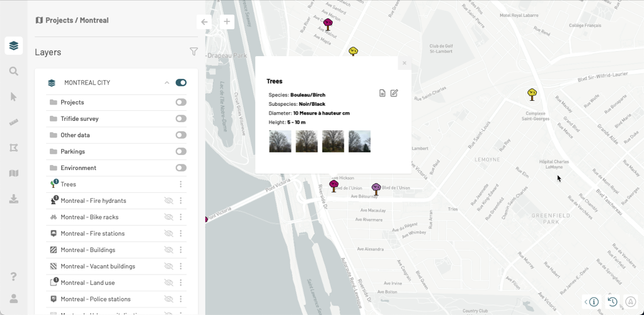This screenshot has height=315, width=644.
Task: Click the back arrow button
Action: point(204,22)
